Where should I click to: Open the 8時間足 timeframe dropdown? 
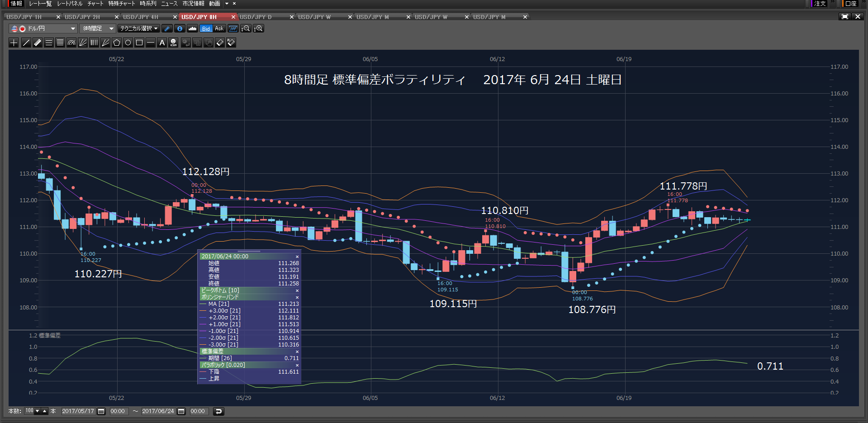click(98, 29)
